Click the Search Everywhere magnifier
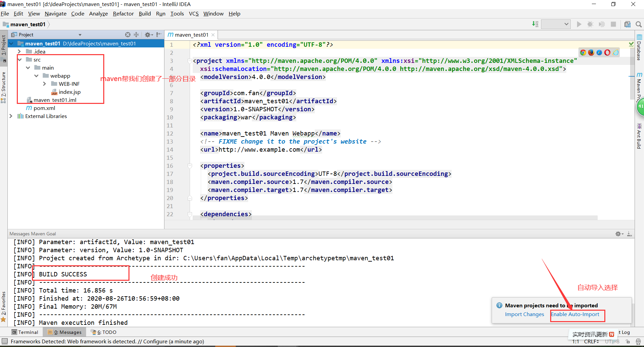644x347 pixels. pyautogui.click(x=639, y=24)
